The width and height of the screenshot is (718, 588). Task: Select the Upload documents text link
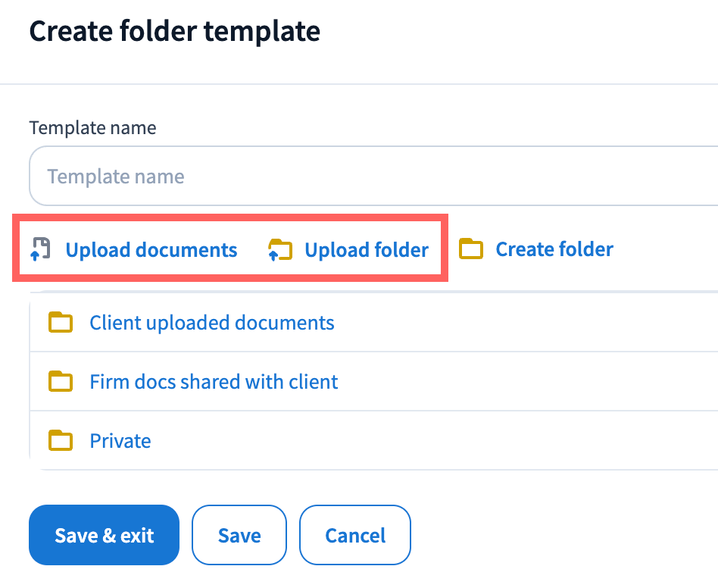pyautogui.click(x=151, y=250)
